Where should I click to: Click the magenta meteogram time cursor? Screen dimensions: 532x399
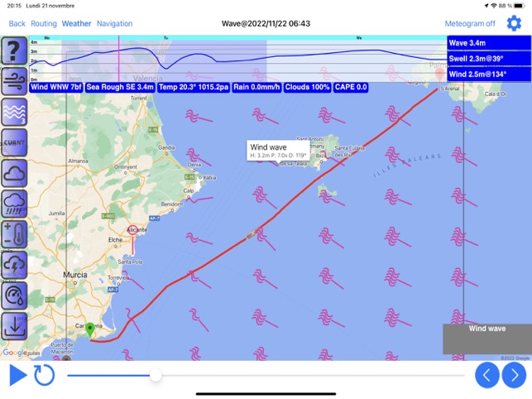119,59
